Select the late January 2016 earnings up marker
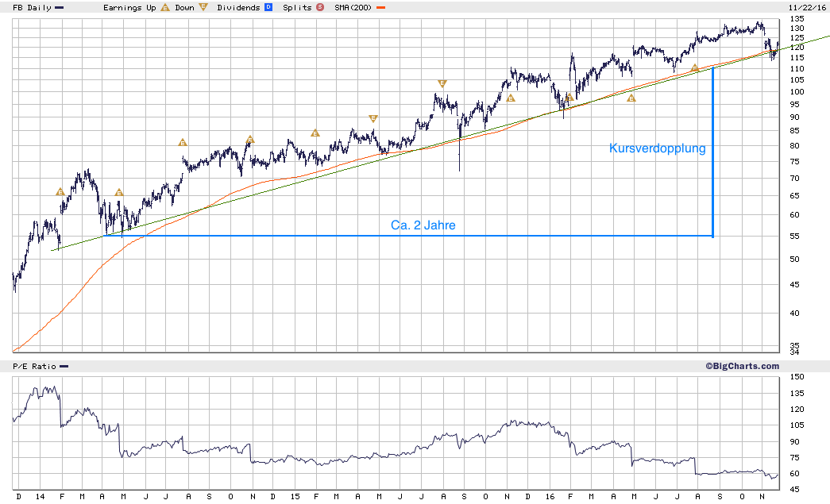Image resolution: width=830 pixels, height=504 pixels. [569, 98]
